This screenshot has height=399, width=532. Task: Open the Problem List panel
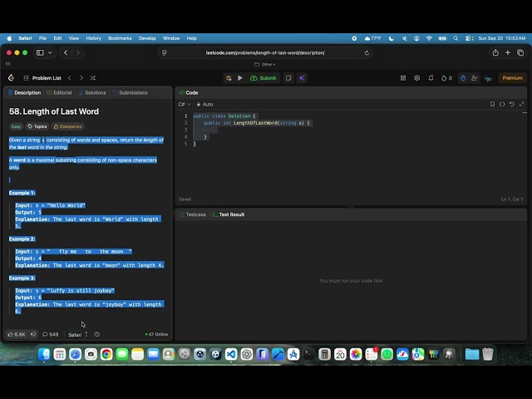[x=42, y=78]
